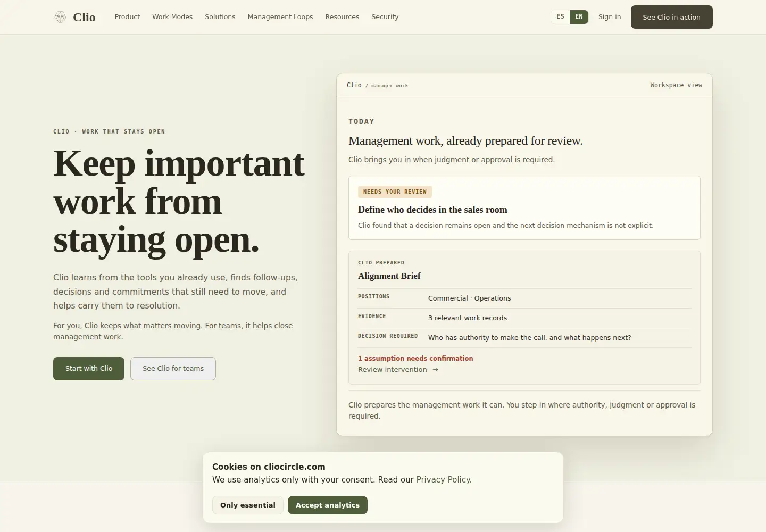This screenshot has height=532, width=766.
Task: Click the decision required question text
Action: (x=530, y=338)
